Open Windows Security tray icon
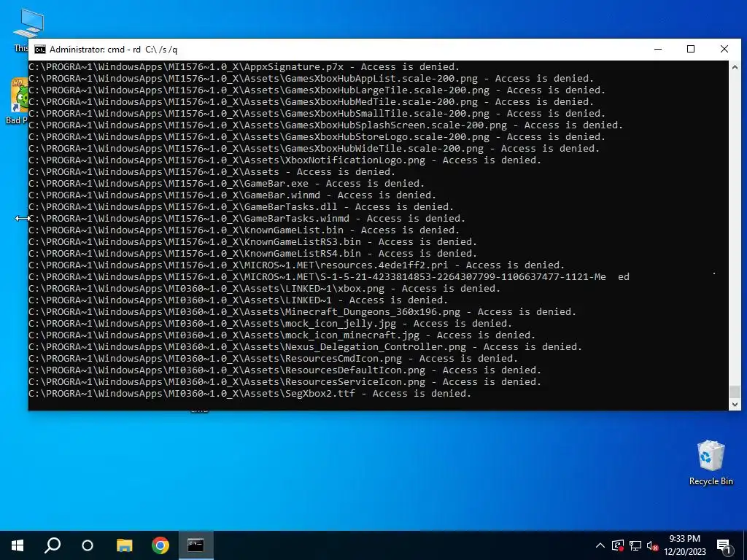This screenshot has height=560, width=747. point(618,545)
